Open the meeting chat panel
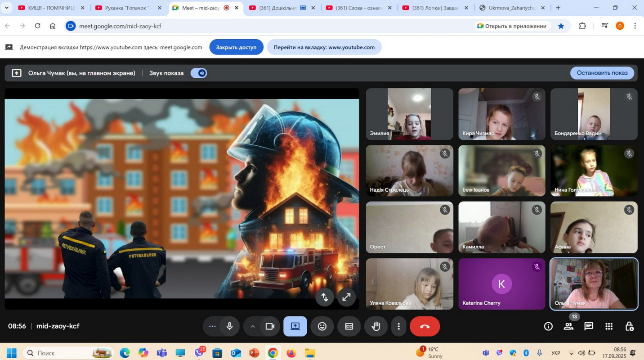The image size is (644, 360). 589,326
